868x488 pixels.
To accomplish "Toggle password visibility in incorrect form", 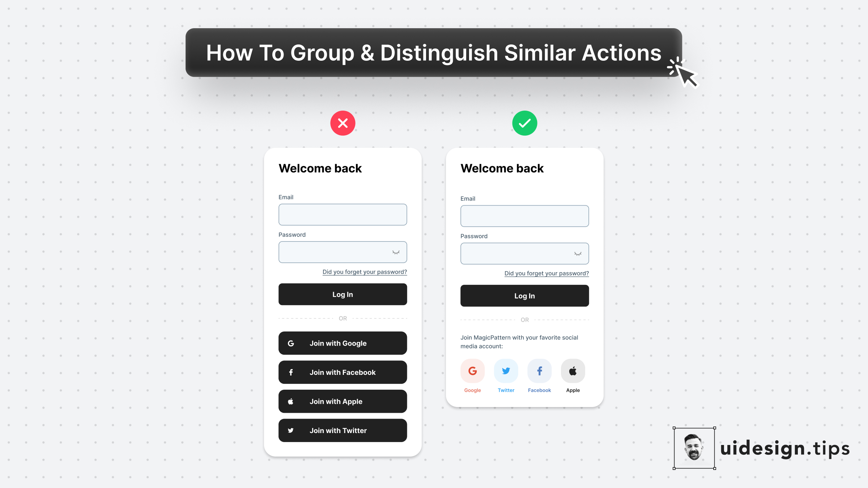I will pyautogui.click(x=395, y=252).
